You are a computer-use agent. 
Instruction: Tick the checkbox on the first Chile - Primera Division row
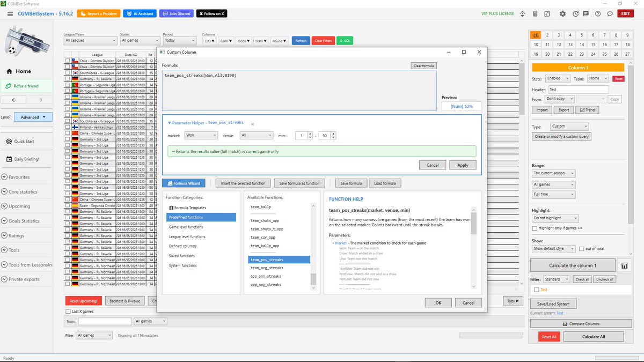pos(68,61)
